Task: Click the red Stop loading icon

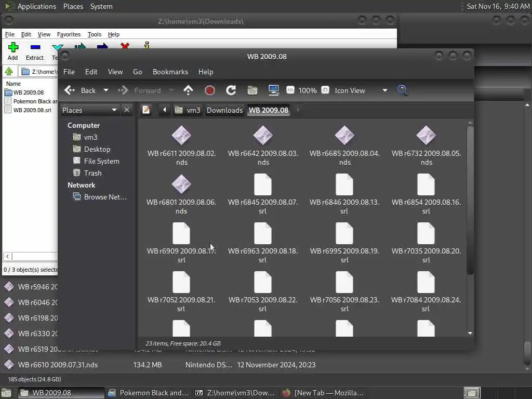Action: (x=210, y=90)
